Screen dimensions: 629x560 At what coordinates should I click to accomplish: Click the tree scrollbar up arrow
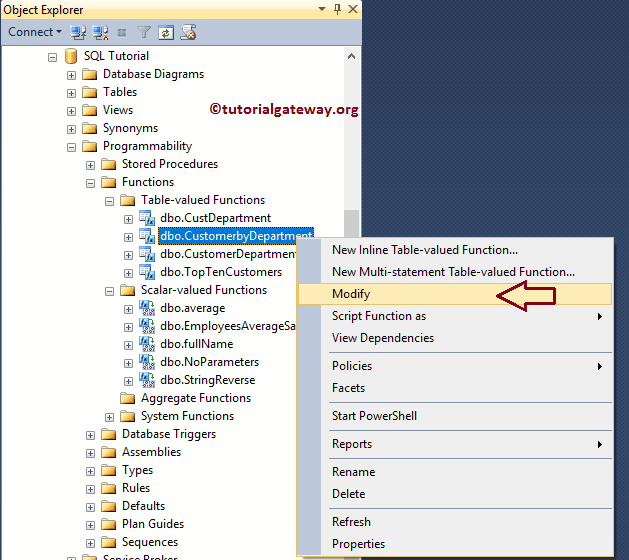point(351,56)
